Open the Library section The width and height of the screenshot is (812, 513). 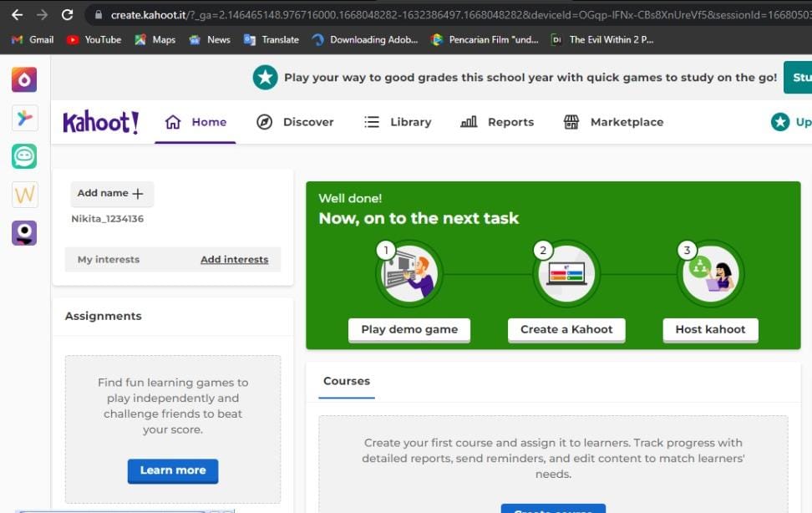coord(398,122)
